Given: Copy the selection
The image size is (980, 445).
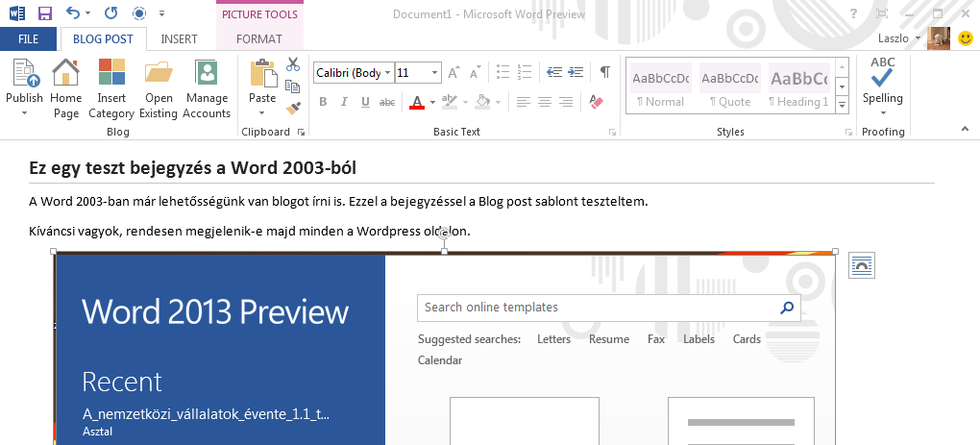Looking at the screenshot, I should (x=292, y=87).
